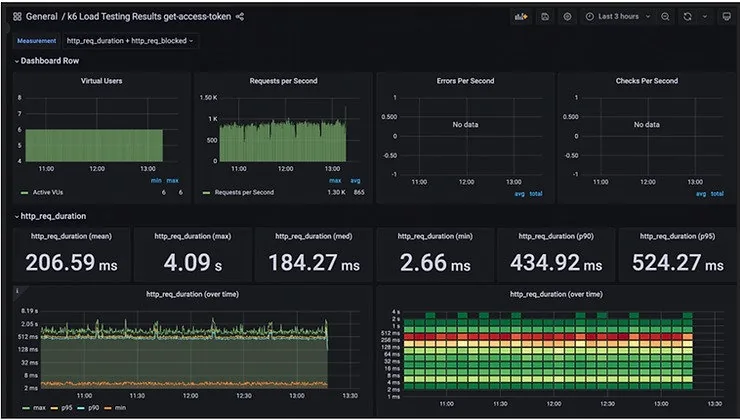Open Errors Per Second panel title menu

pyautogui.click(x=465, y=81)
